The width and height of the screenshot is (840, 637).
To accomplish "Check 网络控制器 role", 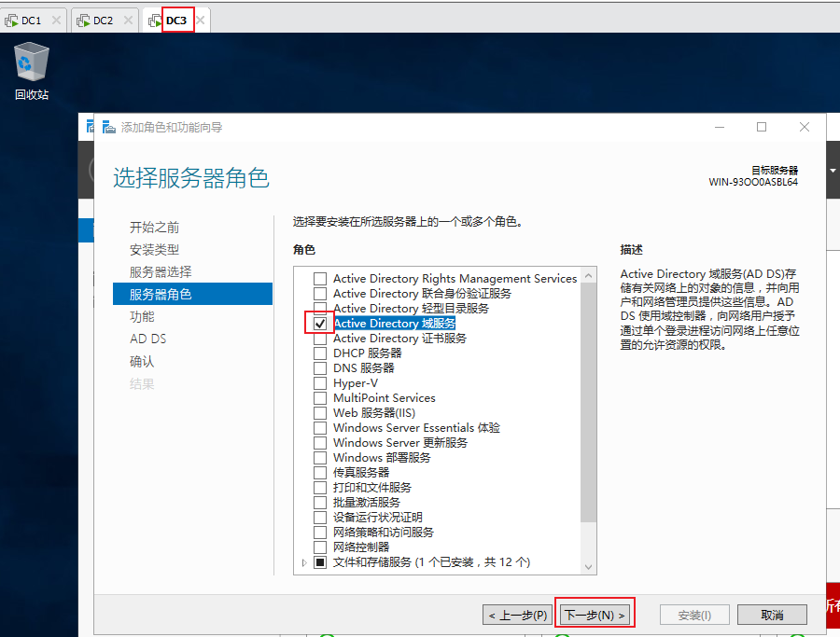I will pos(320,547).
